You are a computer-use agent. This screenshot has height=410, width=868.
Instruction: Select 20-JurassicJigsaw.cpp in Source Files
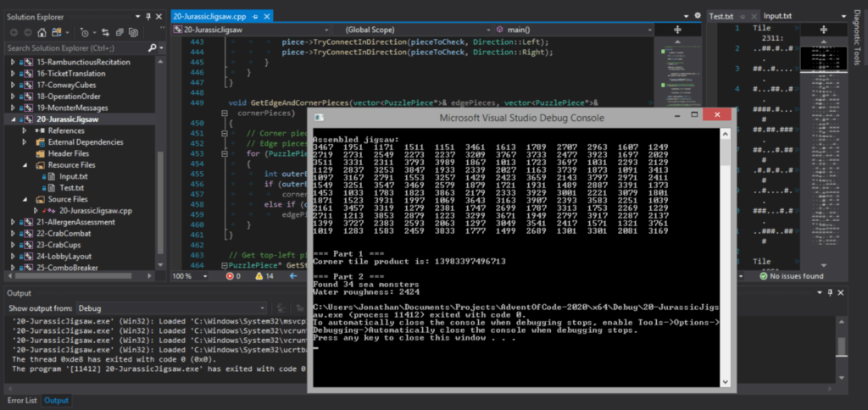point(96,211)
